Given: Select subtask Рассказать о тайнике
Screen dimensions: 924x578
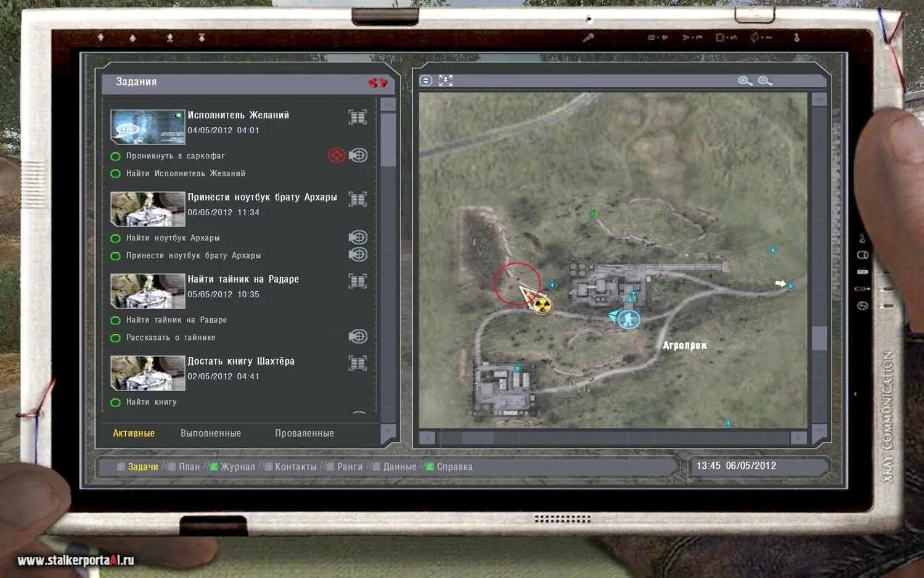Looking at the screenshot, I should pos(171,338).
